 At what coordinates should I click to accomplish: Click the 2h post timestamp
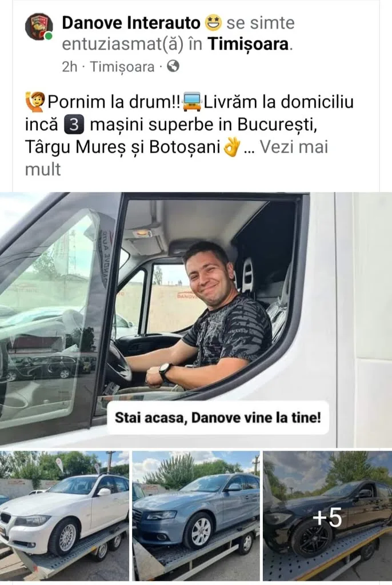click(70, 67)
